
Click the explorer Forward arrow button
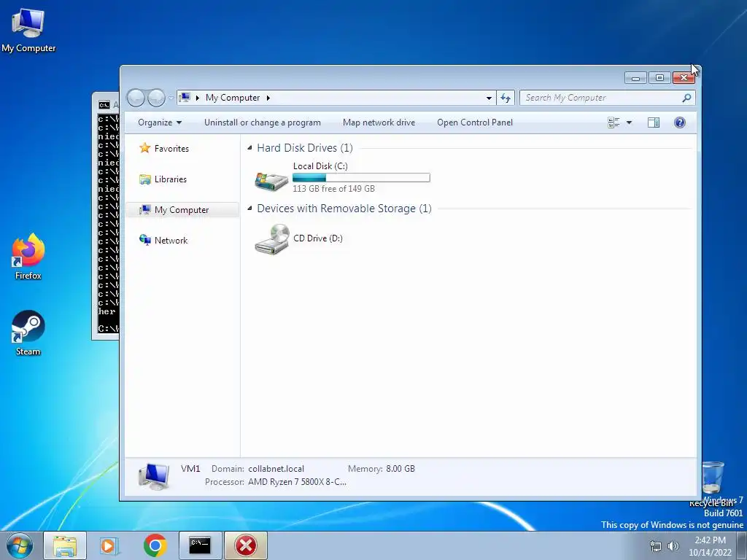tap(156, 98)
